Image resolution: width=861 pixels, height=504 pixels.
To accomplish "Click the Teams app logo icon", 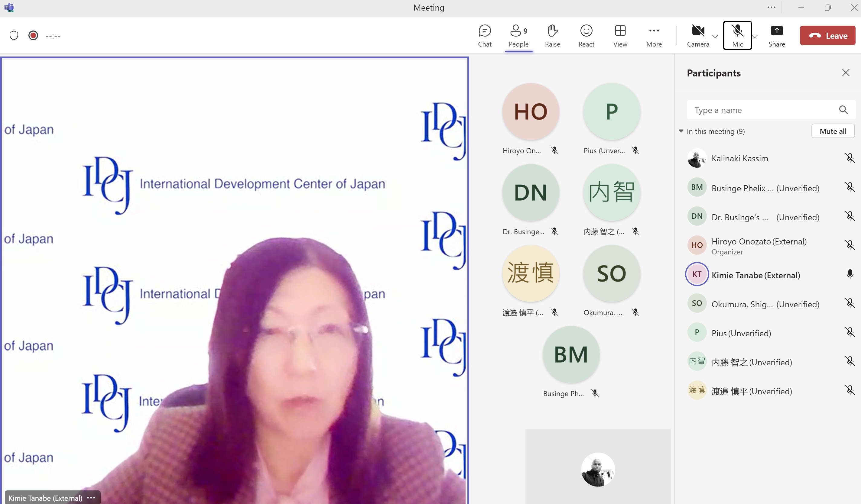I will 9,8.
